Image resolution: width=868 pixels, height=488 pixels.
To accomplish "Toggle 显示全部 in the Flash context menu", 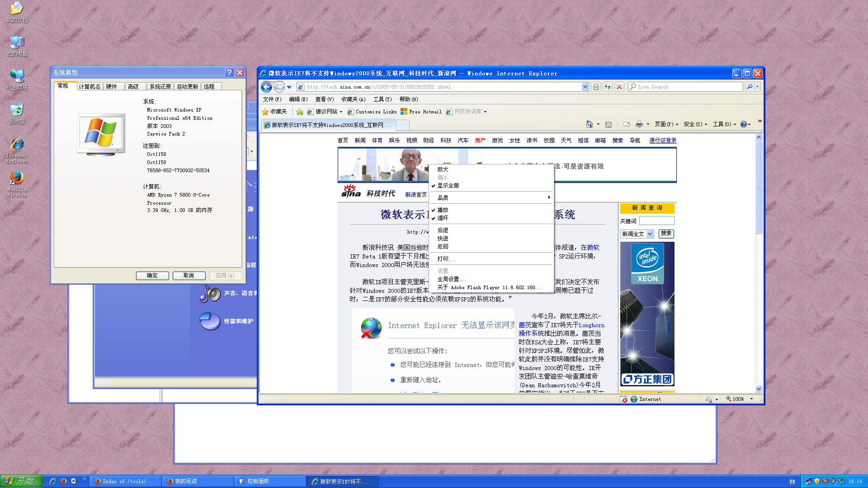I will click(x=491, y=186).
